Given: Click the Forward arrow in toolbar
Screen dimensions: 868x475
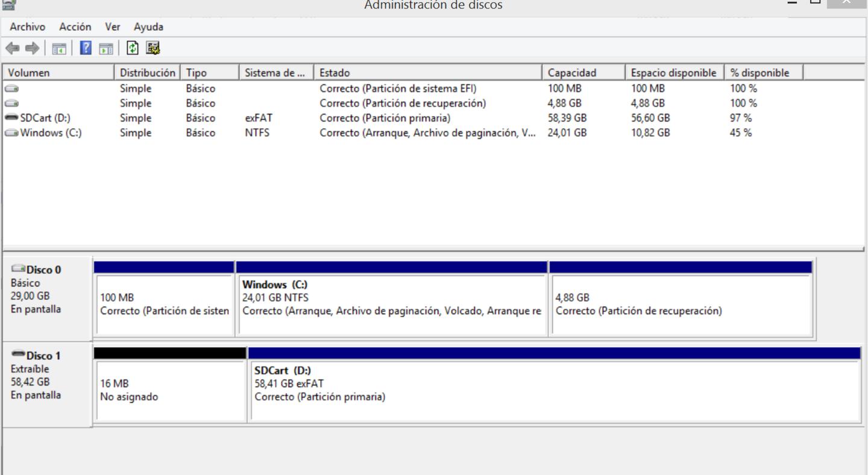Looking at the screenshot, I should 32,48.
